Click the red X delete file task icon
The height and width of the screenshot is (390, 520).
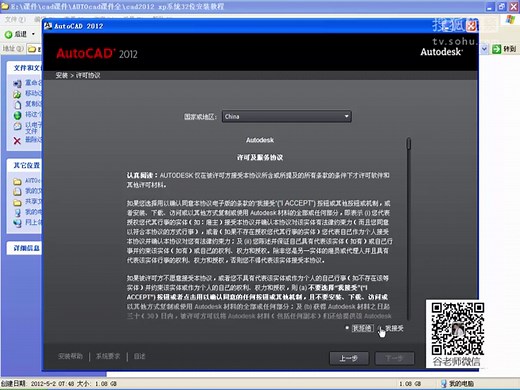[x=17, y=141]
